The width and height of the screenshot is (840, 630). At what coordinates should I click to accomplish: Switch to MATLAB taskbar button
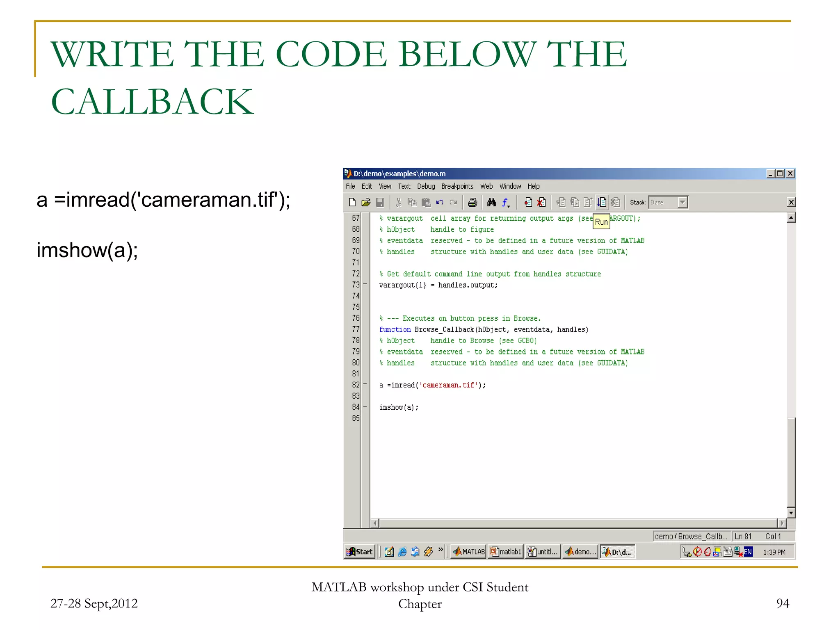[x=469, y=552]
